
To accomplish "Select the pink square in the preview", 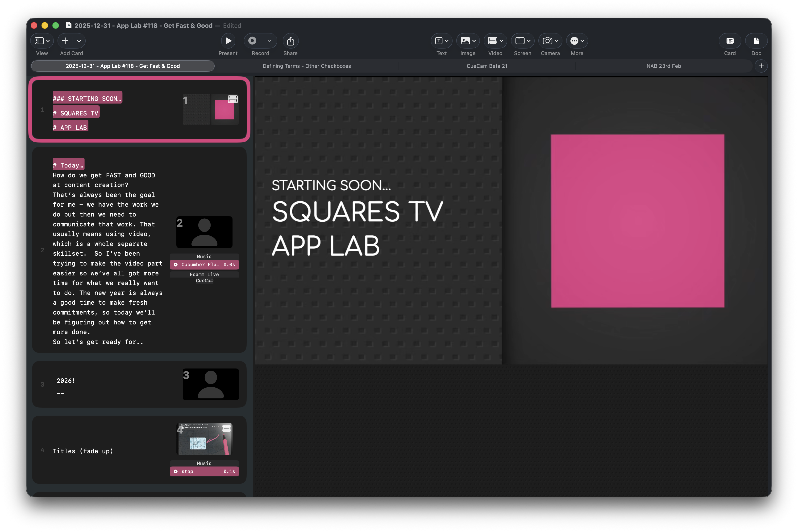I will [x=637, y=221].
